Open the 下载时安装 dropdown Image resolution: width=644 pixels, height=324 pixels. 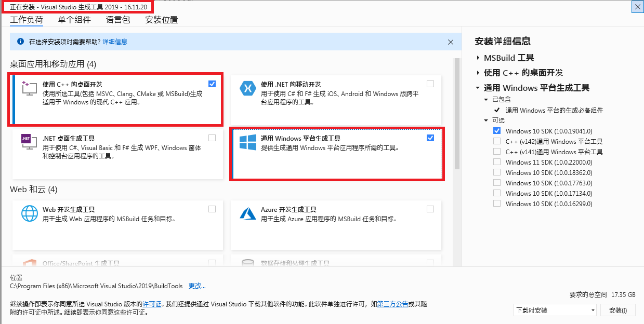click(554, 310)
